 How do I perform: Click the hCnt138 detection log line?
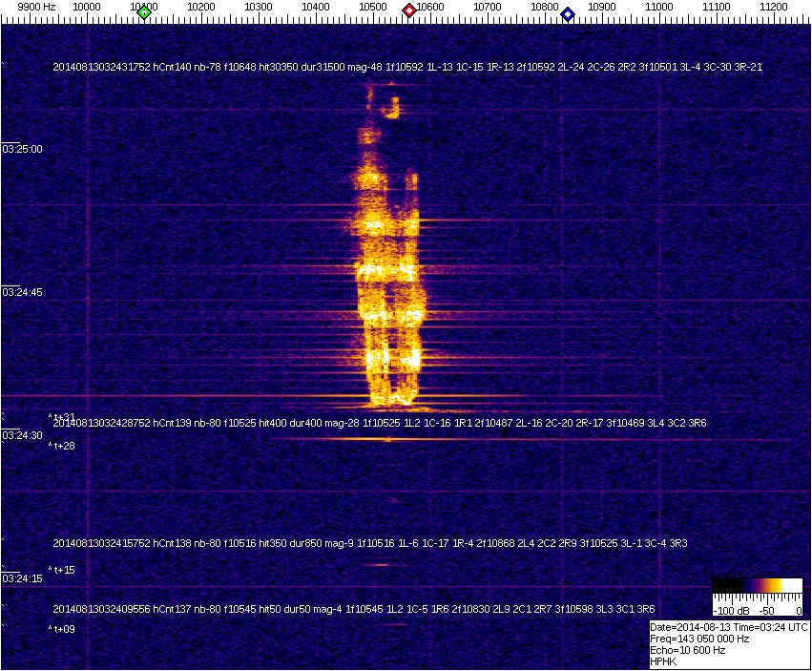[x=370, y=543]
